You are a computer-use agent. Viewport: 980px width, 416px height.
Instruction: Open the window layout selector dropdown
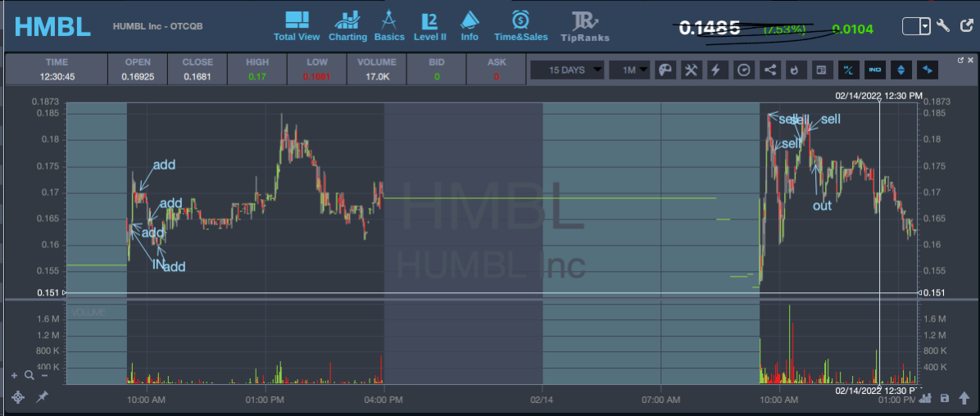click(917, 26)
